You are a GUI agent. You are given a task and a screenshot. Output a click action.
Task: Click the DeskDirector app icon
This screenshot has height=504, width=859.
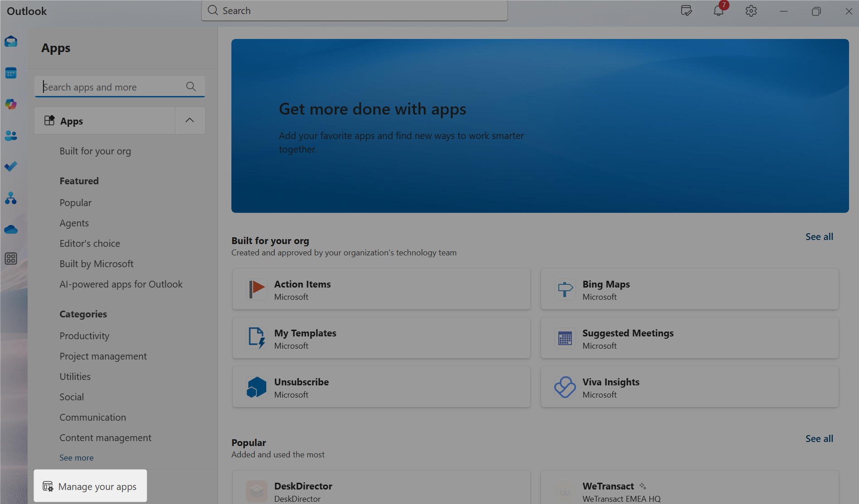click(x=257, y=491)
